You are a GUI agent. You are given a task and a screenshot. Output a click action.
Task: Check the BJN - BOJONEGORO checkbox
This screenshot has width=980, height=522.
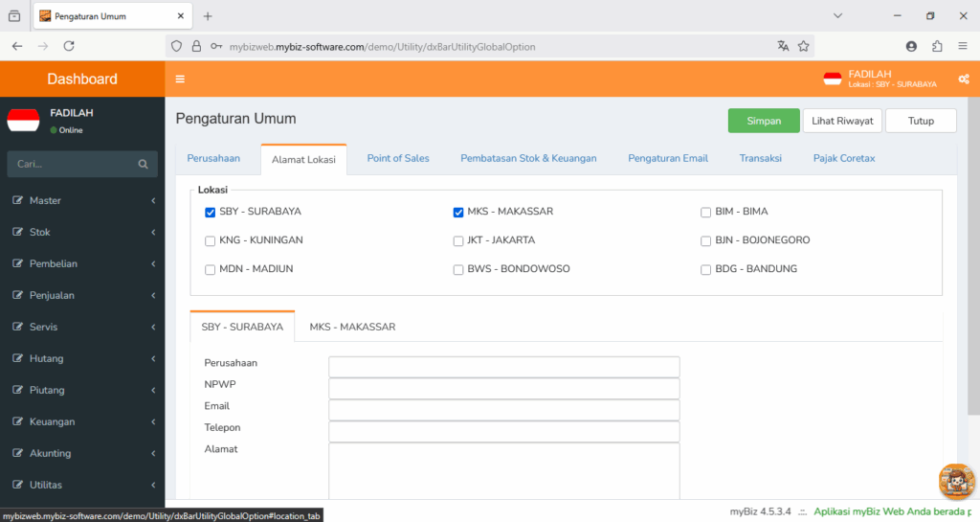[x=705, y=241]
